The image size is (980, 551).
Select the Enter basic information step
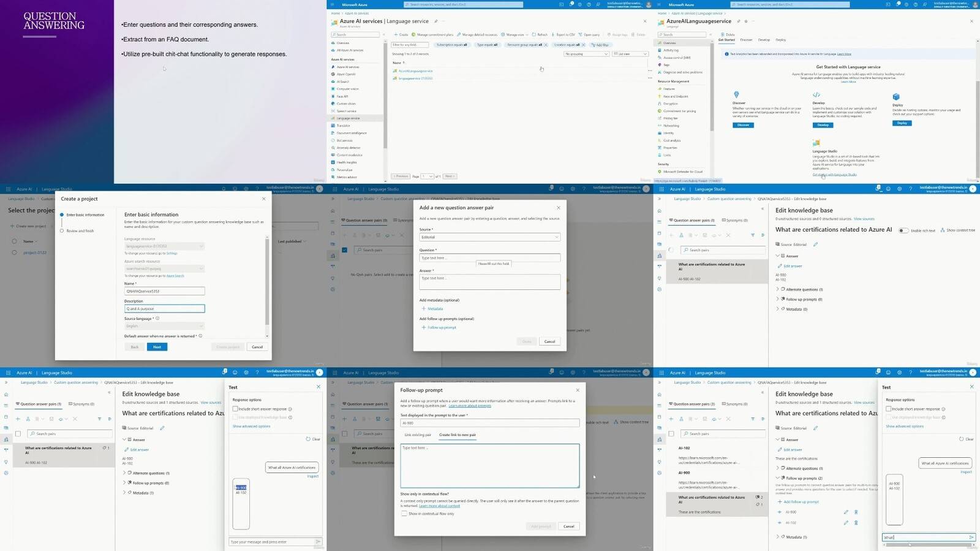click(82, 215)
